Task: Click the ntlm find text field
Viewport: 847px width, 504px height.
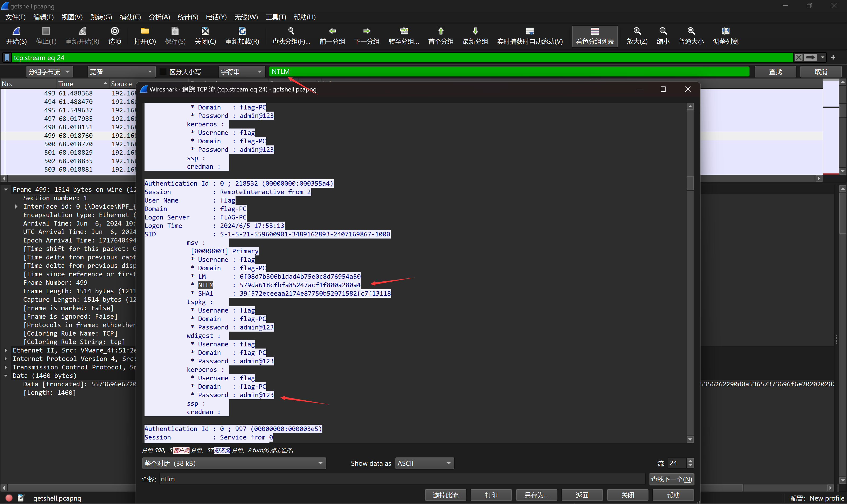Action: 401,479
